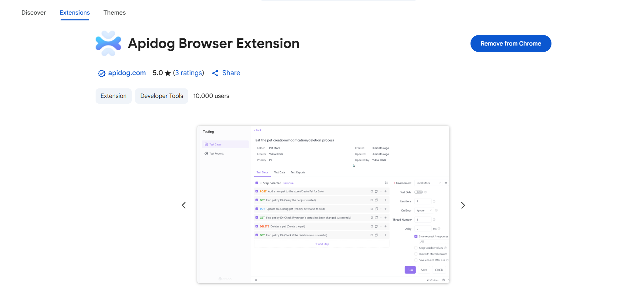Click the Apidog Browser Extension title
The image size is (644, 291).
coord(214,44)
